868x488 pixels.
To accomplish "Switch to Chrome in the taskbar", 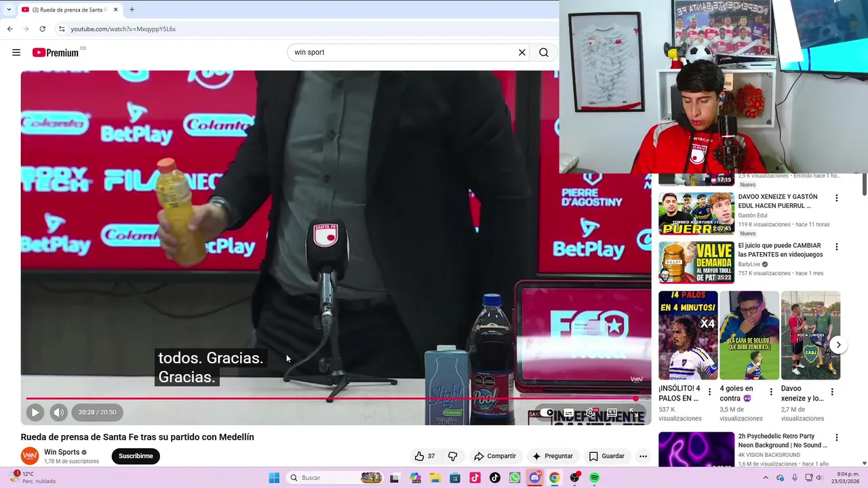I will tap(555, 478).
